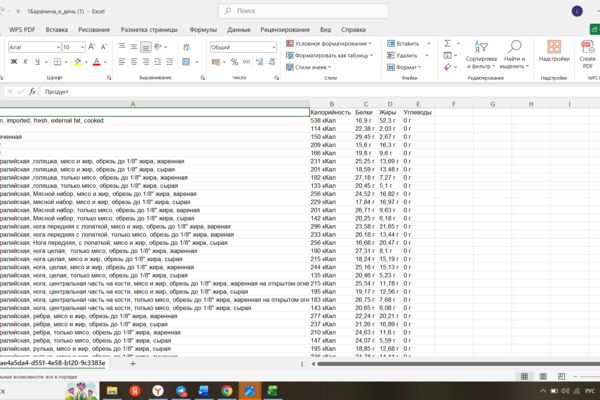Align text left
Screen dimensions: 600x400
[122, 62]
